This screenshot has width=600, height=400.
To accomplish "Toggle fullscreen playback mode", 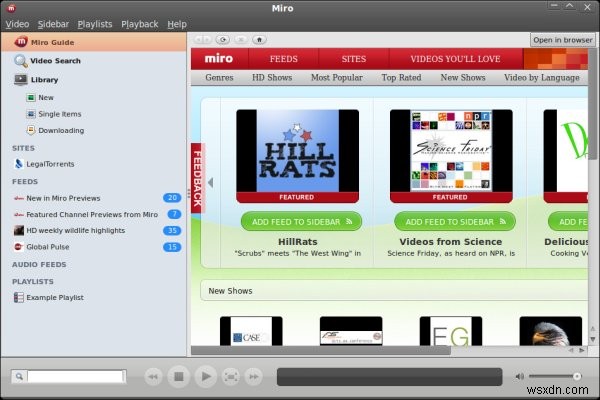I will 231,377.
